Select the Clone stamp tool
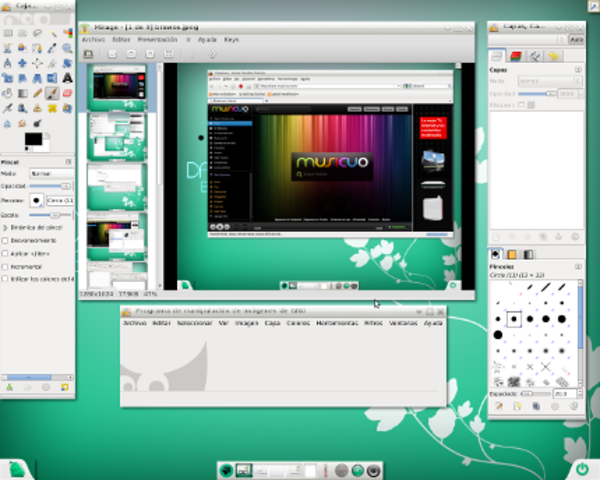Image resolution: width=600 pixels, height=480 pixels. [38, 108]
